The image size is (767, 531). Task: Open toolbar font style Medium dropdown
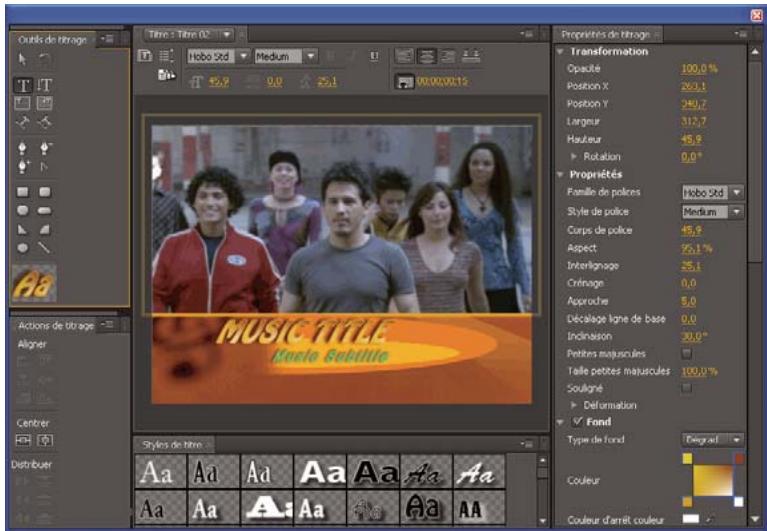286,57
